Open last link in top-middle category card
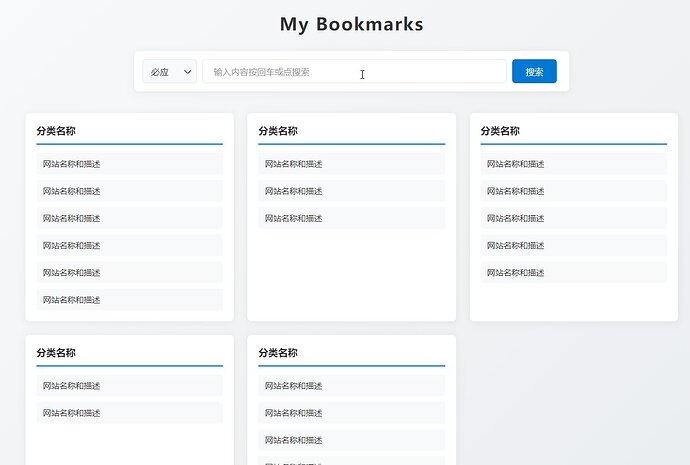The height and width of the screenshot is (465, 690). point(351,218)
